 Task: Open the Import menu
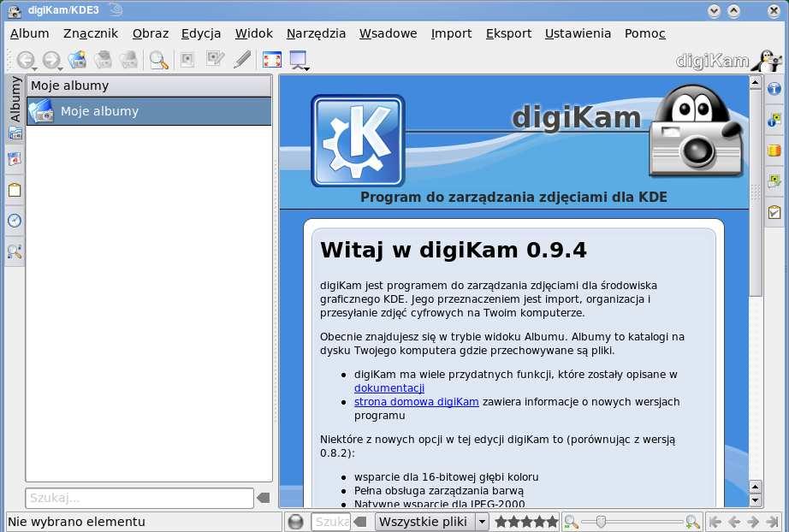point(451,33)
